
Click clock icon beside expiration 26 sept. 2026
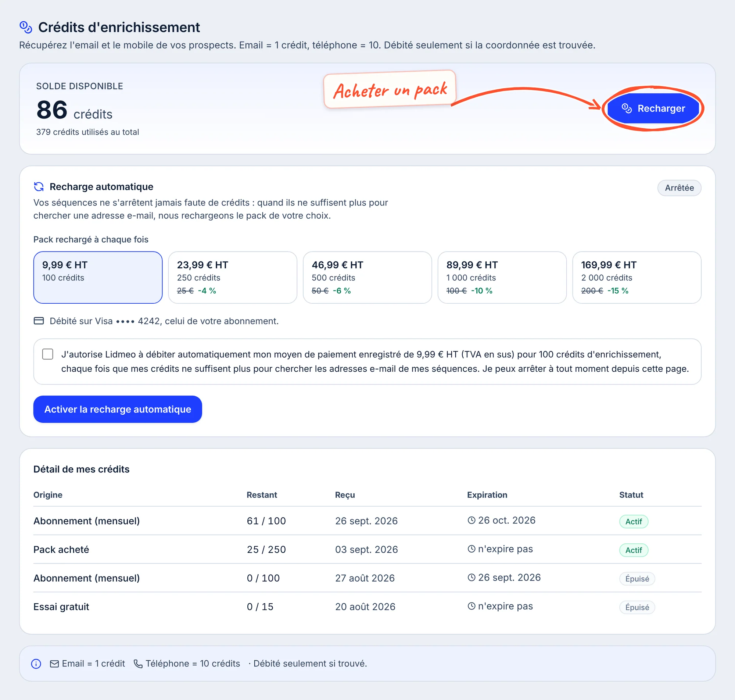coord(472,577)
